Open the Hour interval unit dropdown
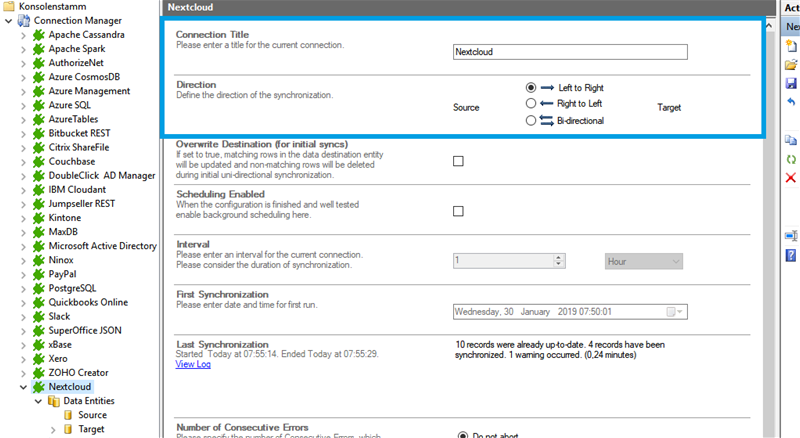 click(x=644, y=261)
